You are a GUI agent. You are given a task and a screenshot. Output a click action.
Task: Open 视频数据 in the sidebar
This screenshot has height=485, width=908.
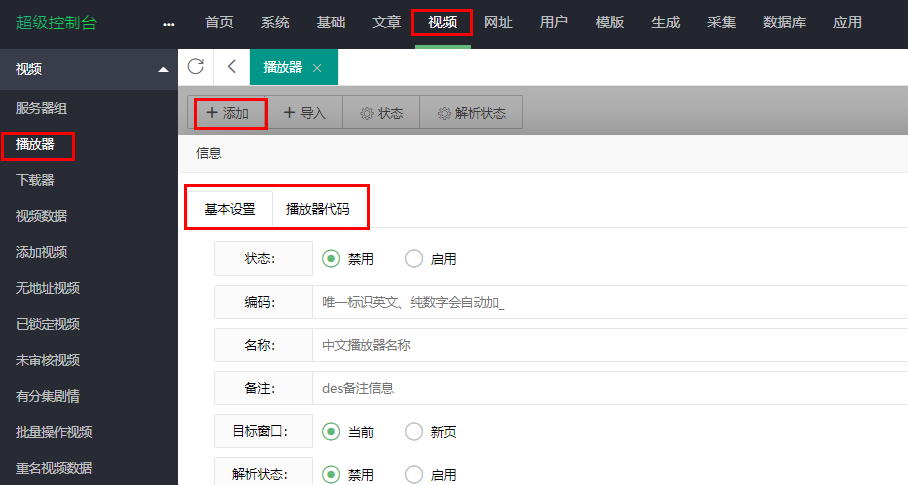tap(41, 216)
